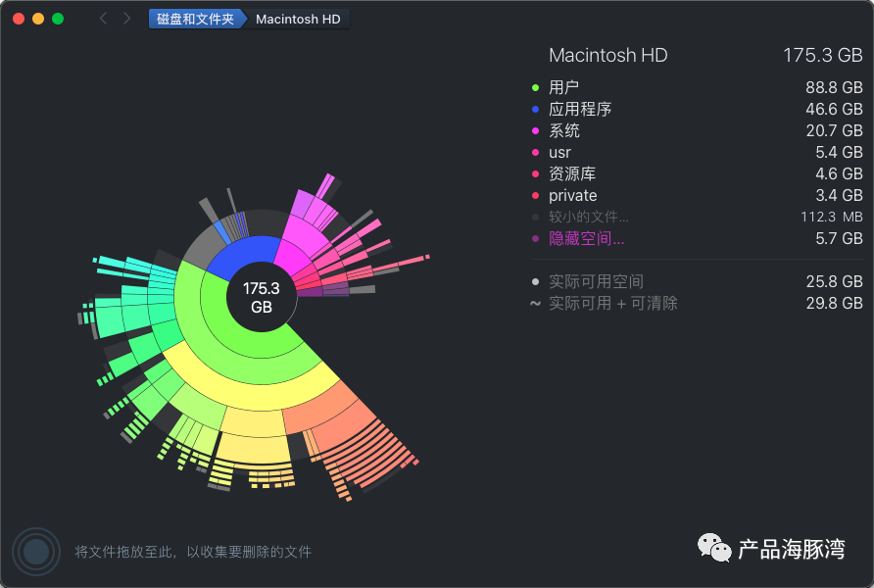Select the 资源库 row in the list
This screenshot has width=874, height=588.
pyautogui.click(x=697, y=173)
